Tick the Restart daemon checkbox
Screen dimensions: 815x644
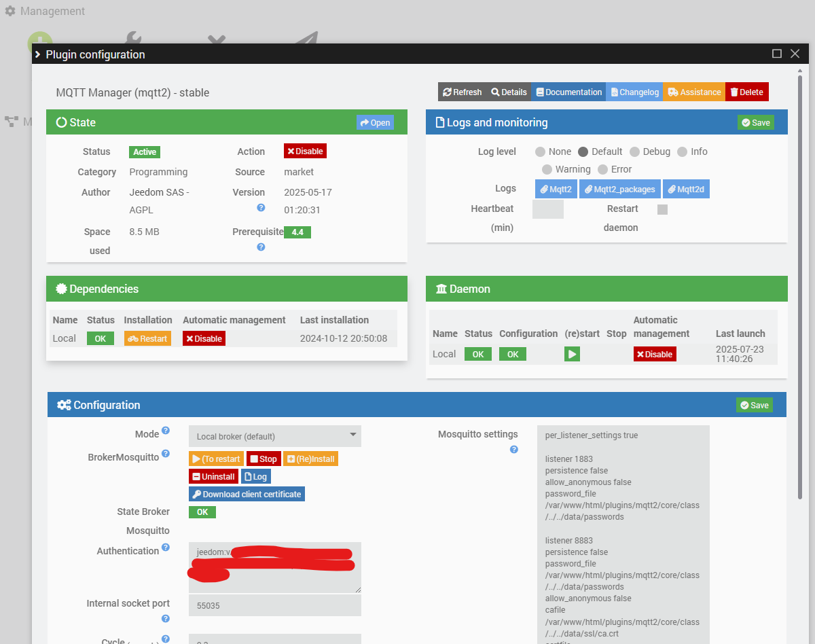pyautogui.click(x=662, y=209)
